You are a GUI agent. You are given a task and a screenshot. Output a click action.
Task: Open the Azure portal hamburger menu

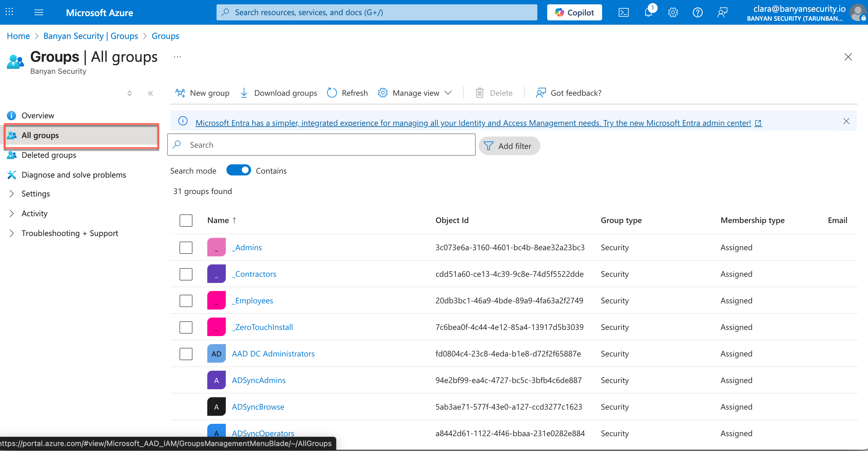click(39, 12)
